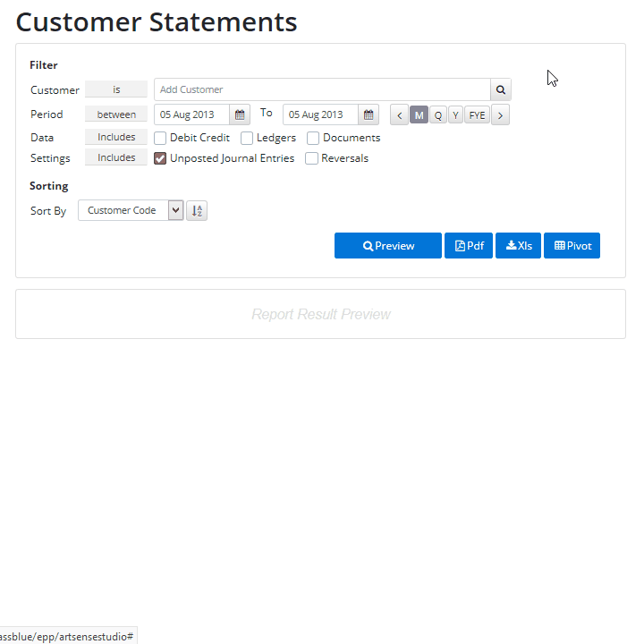Image resolution: width=644 pixels, height=644 pixels.
Task: Focus the Add Customer input field
Action: click(322, 89)
